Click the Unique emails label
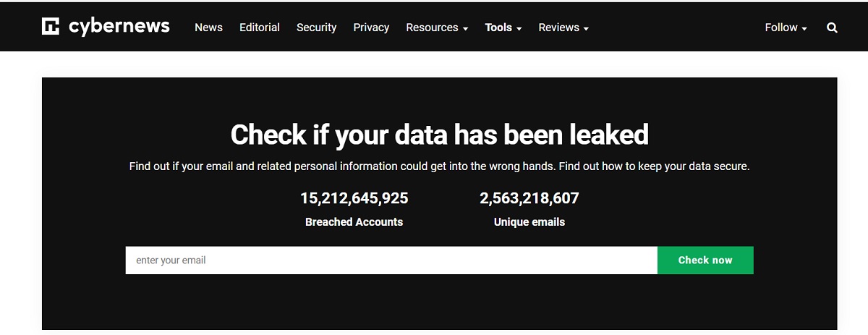This screenshot has width=868, height=335. (x=529, y=222)
